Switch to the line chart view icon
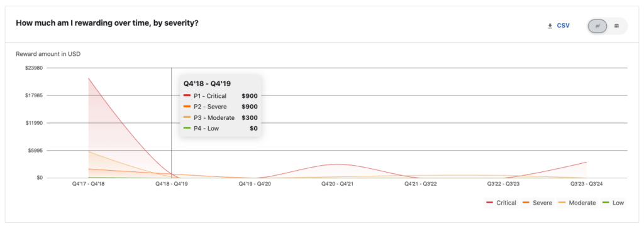 pos(597,26)
